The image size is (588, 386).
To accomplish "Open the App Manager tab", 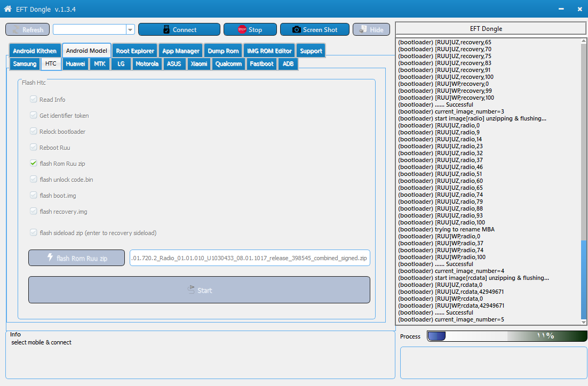I will point(181,51).
